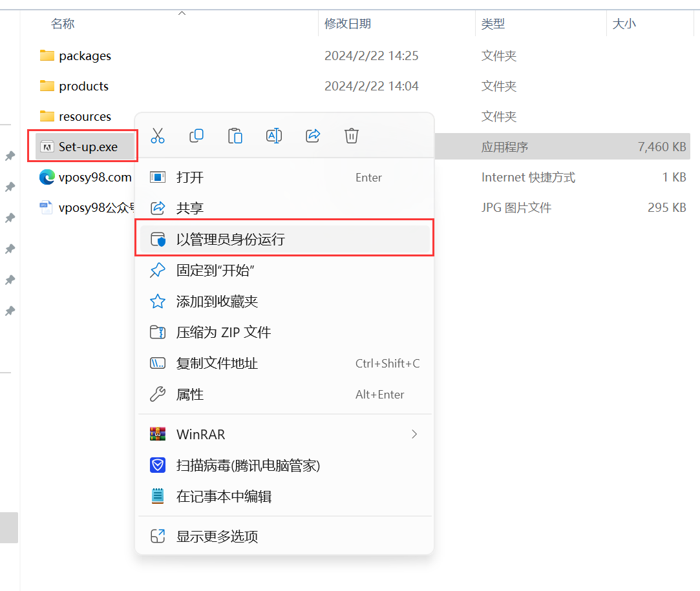Viewport: 700px width, 591px height.
Task: Click the Copy icon in context menu
Action: click(x=196, y=136)
